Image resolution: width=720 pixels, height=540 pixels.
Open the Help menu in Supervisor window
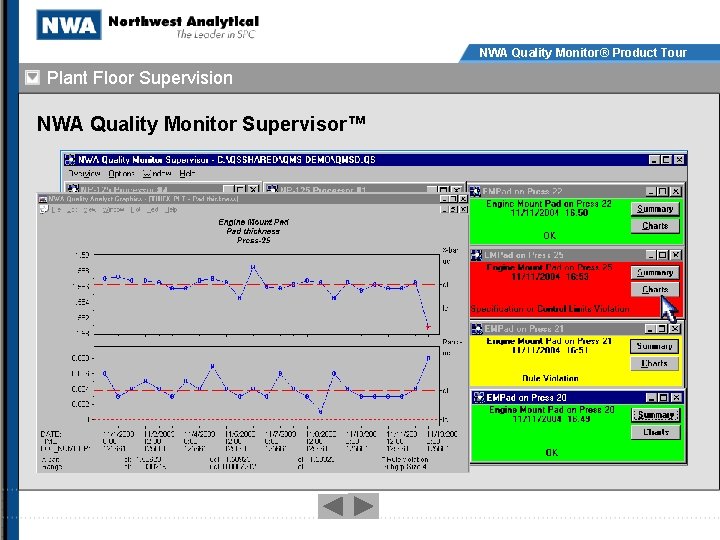coord(187,174)
